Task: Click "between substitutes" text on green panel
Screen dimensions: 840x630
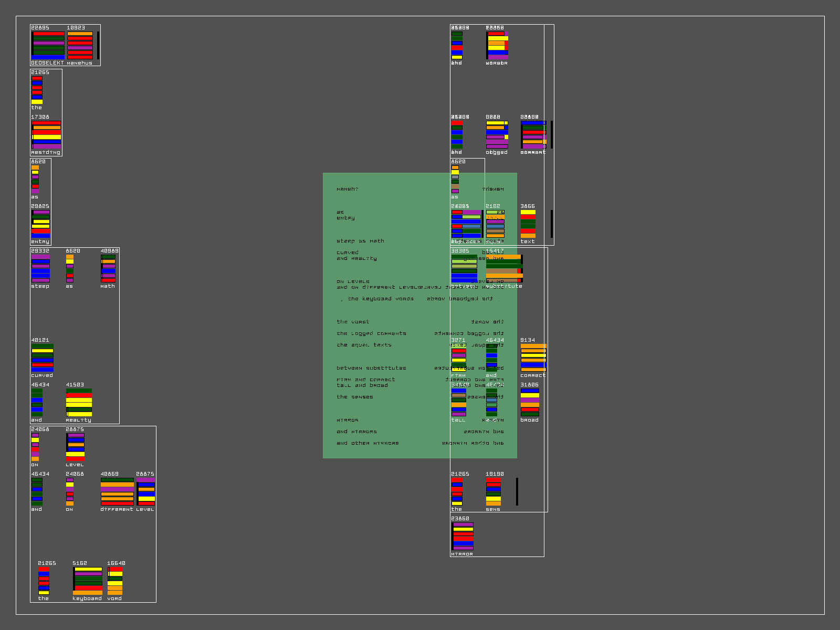Action: (x=371, y=368)
